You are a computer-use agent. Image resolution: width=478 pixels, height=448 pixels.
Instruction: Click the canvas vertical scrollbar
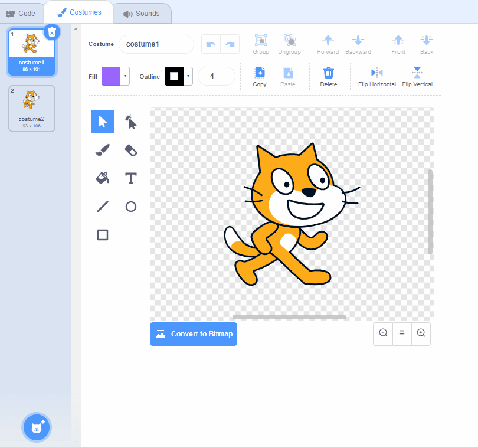pyautogui.click(x=430, y=212)
